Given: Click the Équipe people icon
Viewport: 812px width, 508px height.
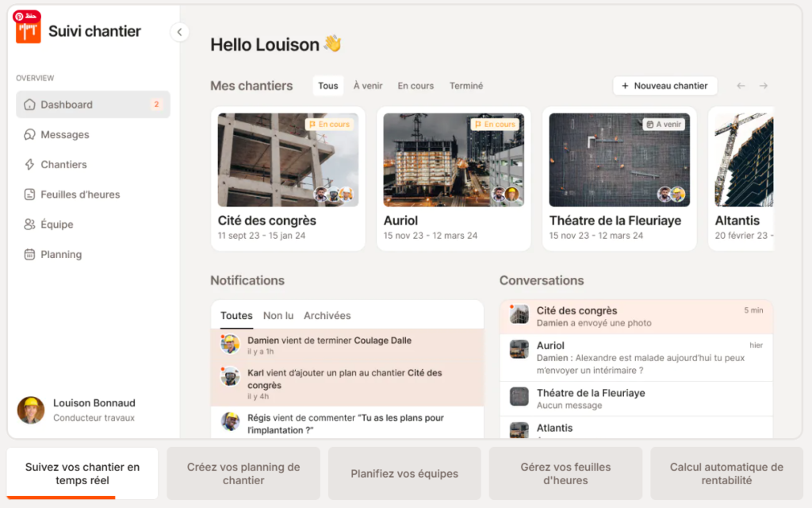Looking at the screenshot, I should coord(29,225).
